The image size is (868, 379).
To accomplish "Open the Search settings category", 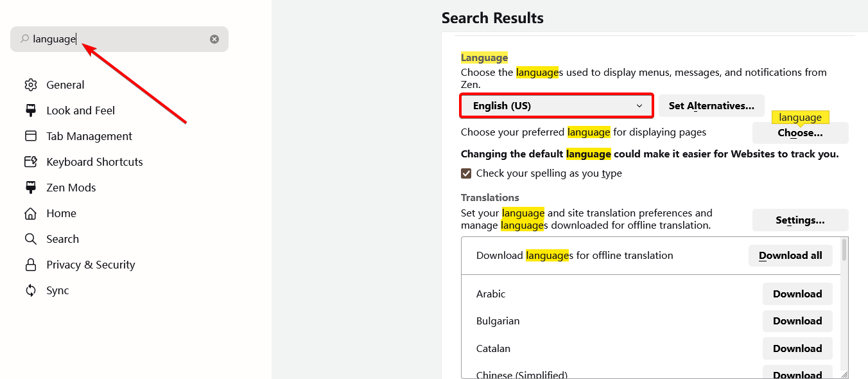I will pos(62,239).
